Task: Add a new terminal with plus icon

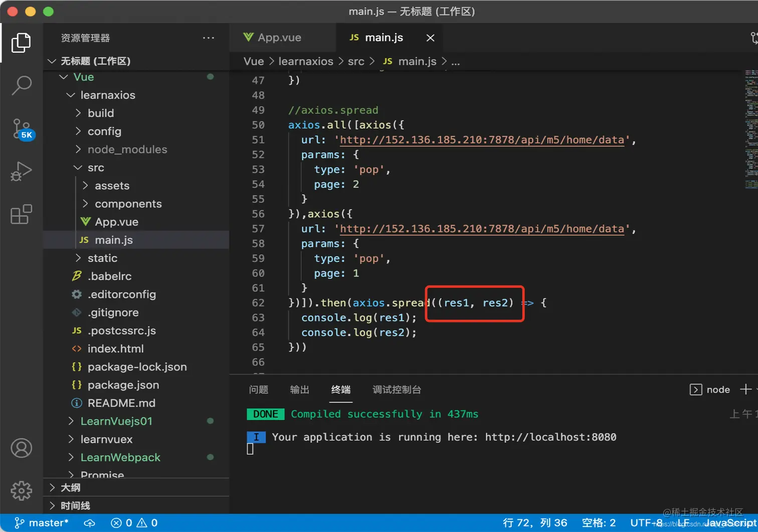Action: [745, 390]
